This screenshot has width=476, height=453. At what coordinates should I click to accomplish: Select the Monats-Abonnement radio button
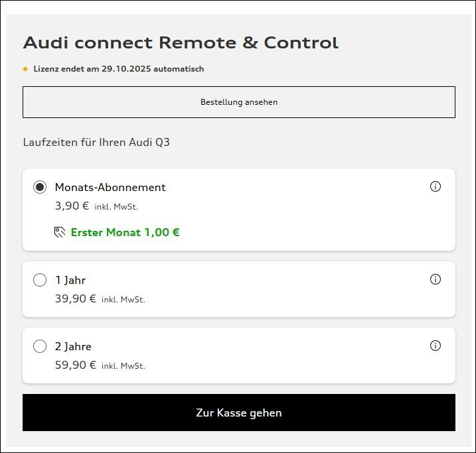[x=40, y=187]
